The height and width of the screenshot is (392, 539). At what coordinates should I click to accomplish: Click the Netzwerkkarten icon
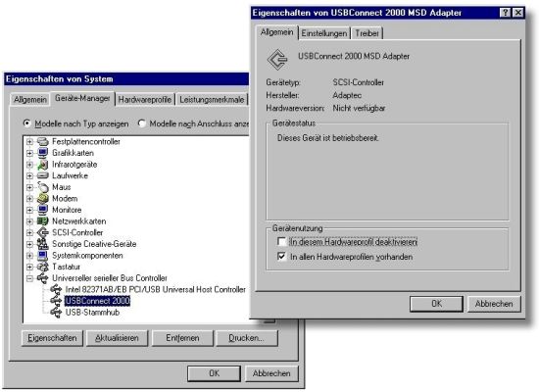tap(42, 221)
